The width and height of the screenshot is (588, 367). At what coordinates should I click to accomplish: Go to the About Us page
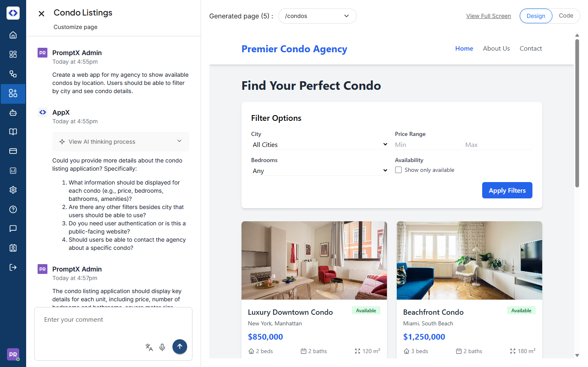(496, 49)
